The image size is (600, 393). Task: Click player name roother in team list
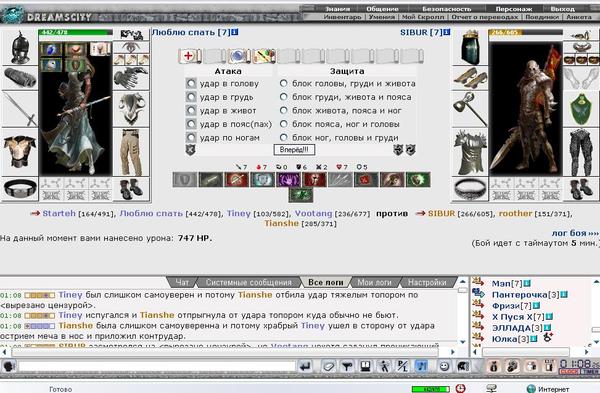[515, 214]
